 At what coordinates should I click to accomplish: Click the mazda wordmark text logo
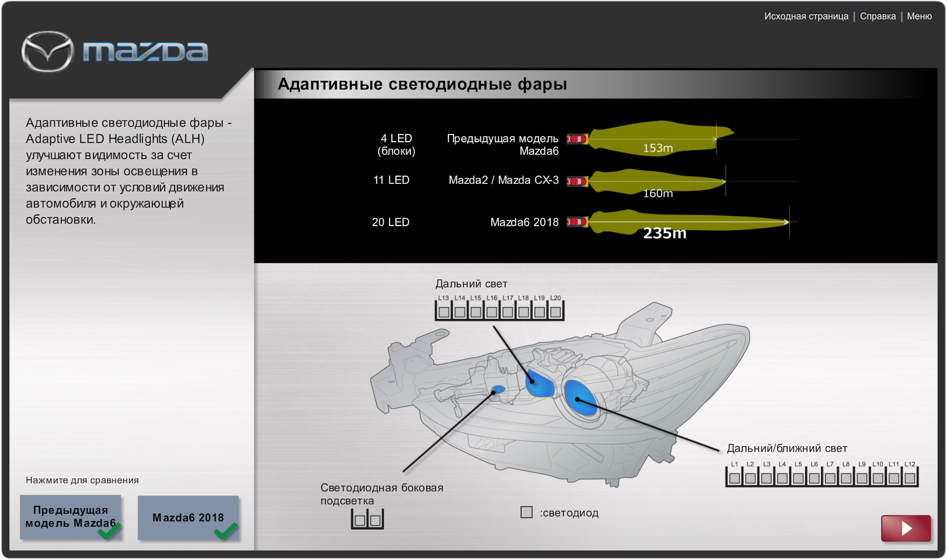146,52
